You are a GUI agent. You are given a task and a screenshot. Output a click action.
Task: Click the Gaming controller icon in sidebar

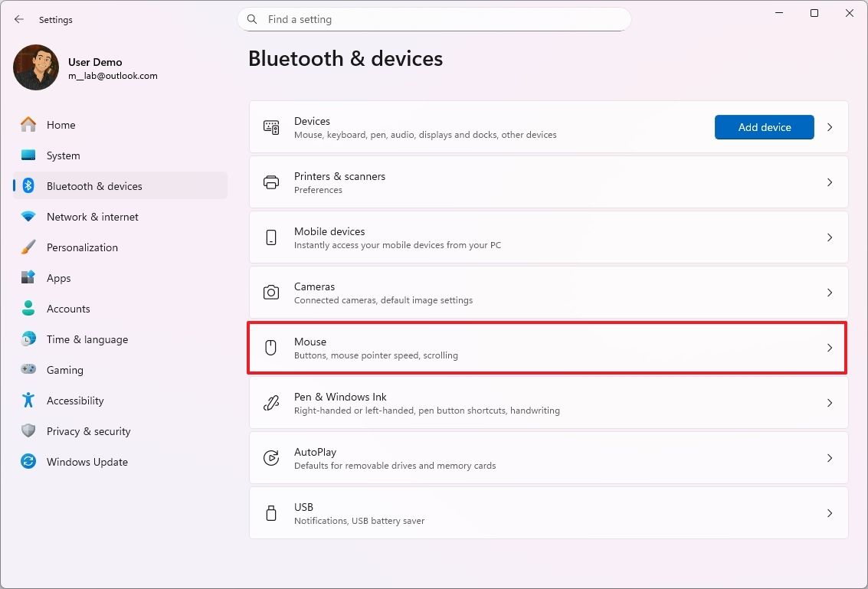click(x=28, y=370)
